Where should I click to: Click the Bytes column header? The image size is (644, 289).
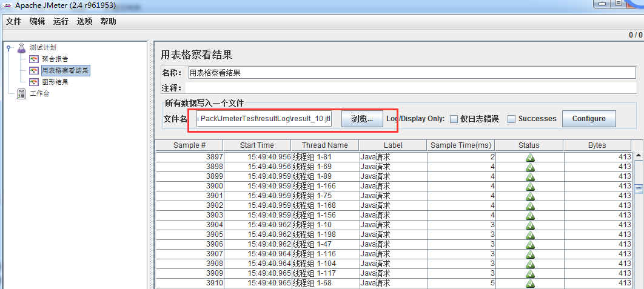pyautogui.click(x=597, y=145)
